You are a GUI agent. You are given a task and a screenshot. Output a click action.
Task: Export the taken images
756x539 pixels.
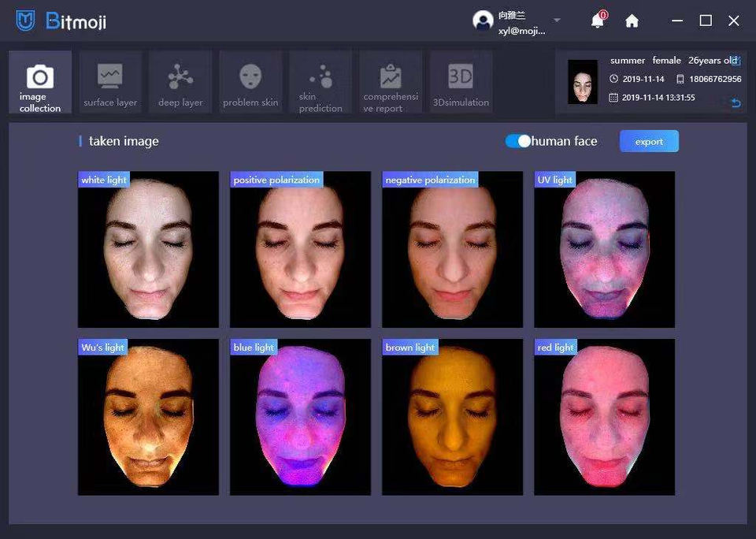pyautogui.click(x=649, y=141)
